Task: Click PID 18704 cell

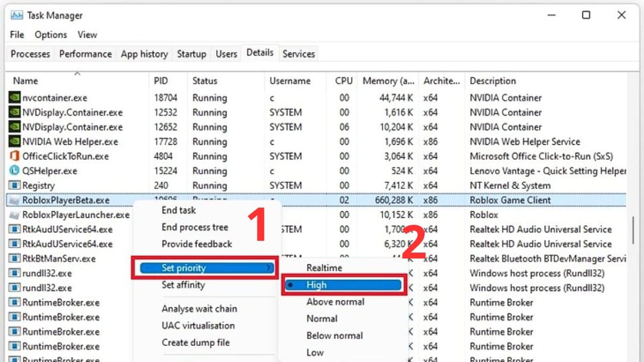Action: [165, 98]
